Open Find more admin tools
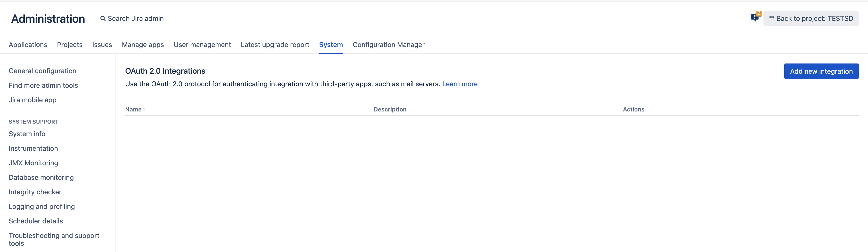The image size is (868, 252). (x=43, y=86)
